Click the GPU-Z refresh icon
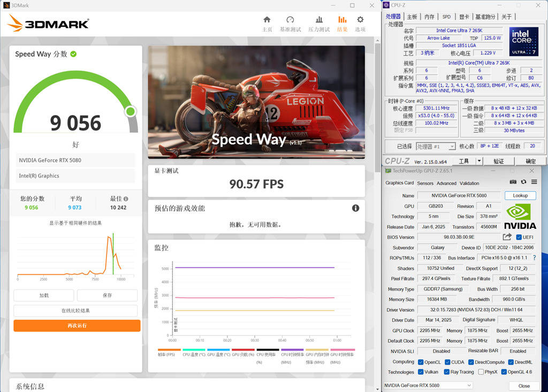 coord(523,182)
